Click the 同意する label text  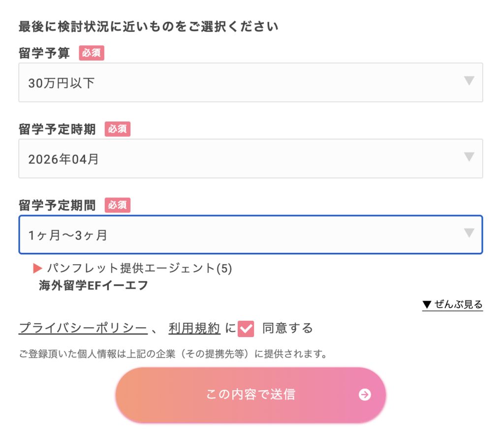(x=287, y=328)
